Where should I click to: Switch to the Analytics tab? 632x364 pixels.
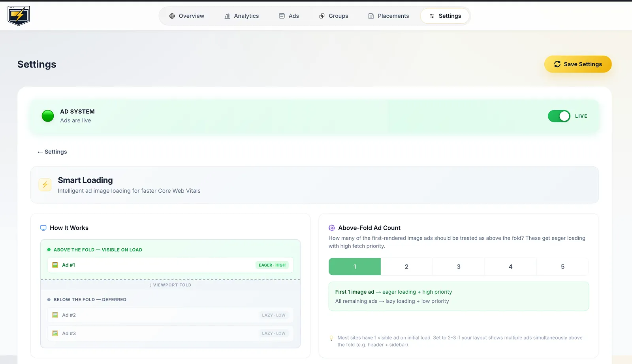pyautogui.click(x=242, y=16)
